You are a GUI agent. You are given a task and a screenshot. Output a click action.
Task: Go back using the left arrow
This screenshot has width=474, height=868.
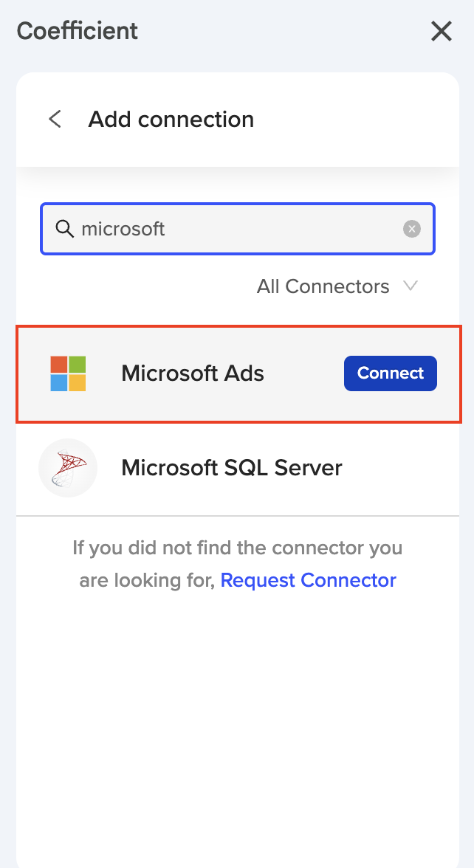(x=55, y=120)
